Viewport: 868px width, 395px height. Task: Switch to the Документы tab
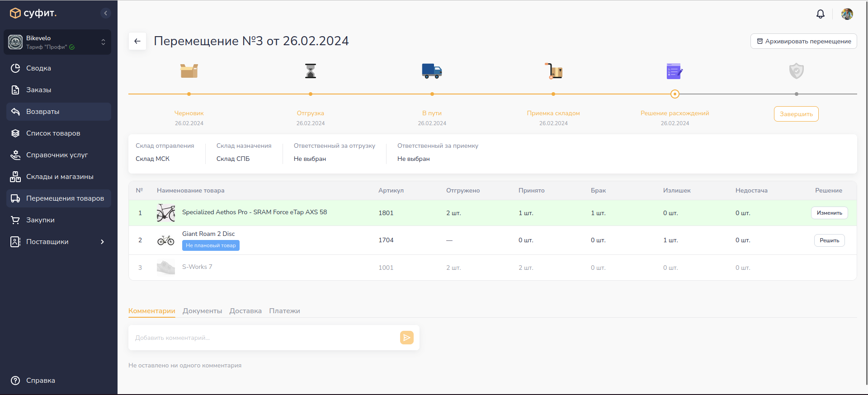click(x=203, y=311)
